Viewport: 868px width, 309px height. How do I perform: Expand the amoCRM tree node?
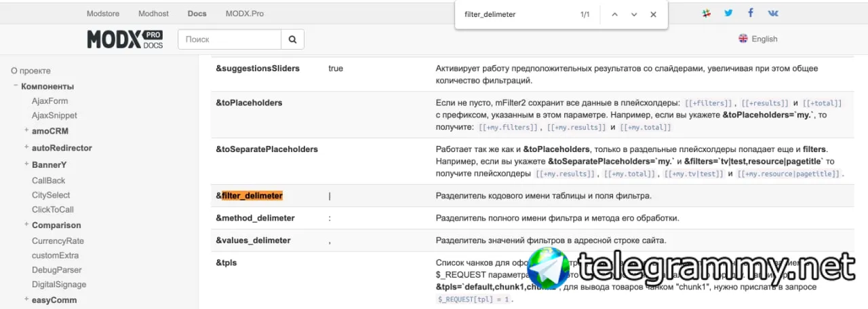(26, 130)
